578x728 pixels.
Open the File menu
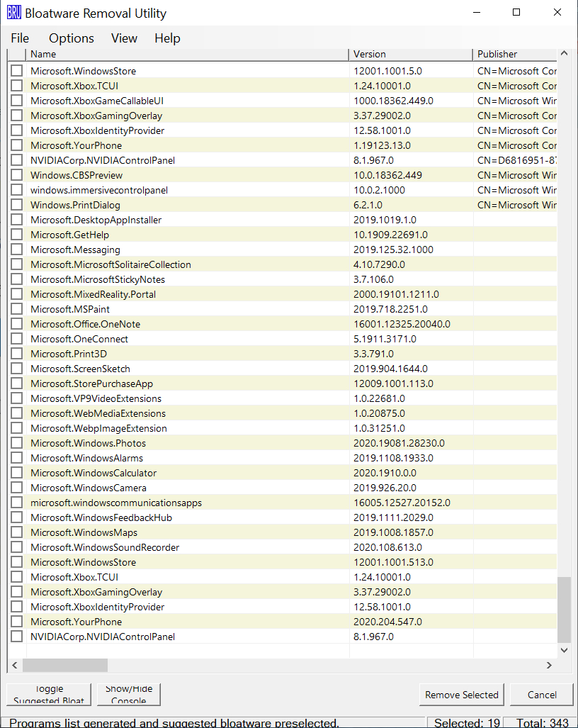tap(20, 38)
